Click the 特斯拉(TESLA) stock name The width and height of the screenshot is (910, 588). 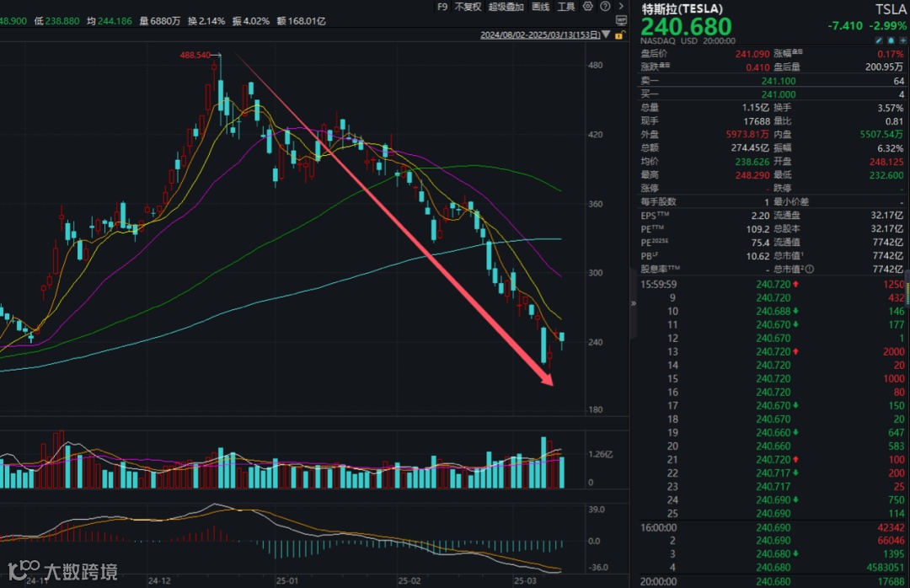682,9
